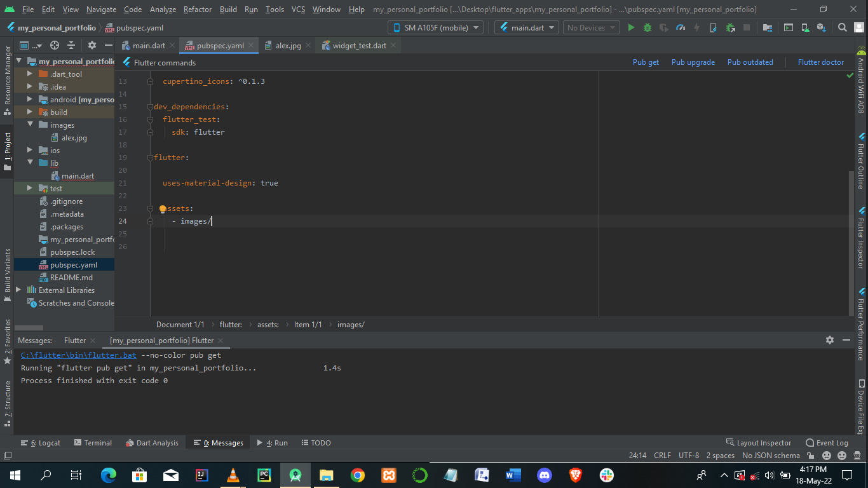Open main.dart run configuration dropdown

[x=527, y=28]
